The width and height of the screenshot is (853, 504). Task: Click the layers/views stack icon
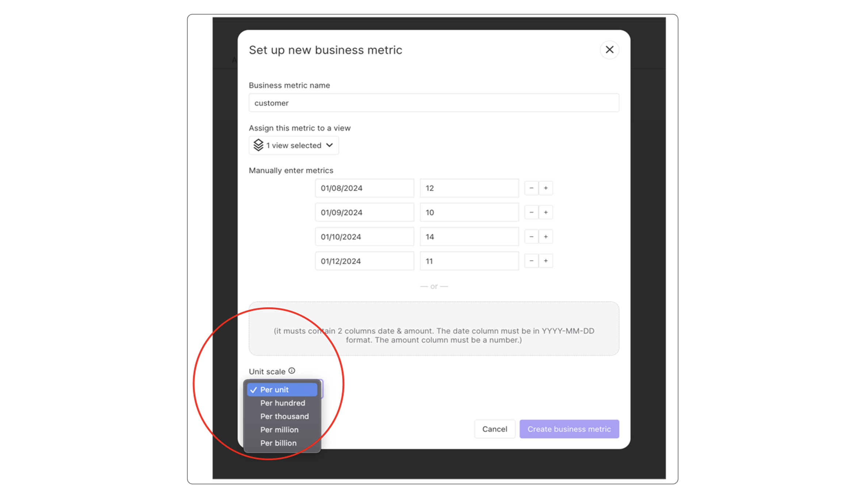(259, 145)
